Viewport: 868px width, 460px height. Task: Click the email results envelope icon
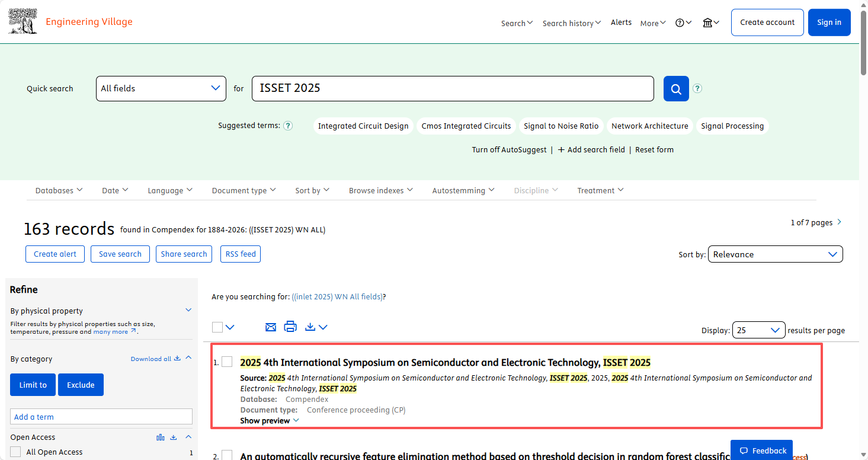click(x=271, y=327)
